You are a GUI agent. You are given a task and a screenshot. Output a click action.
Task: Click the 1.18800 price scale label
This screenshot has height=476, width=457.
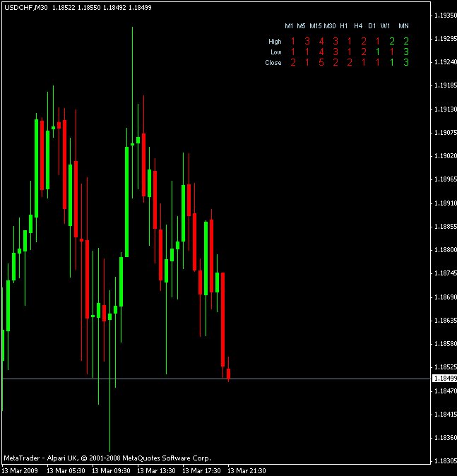[x=446, y=250]
